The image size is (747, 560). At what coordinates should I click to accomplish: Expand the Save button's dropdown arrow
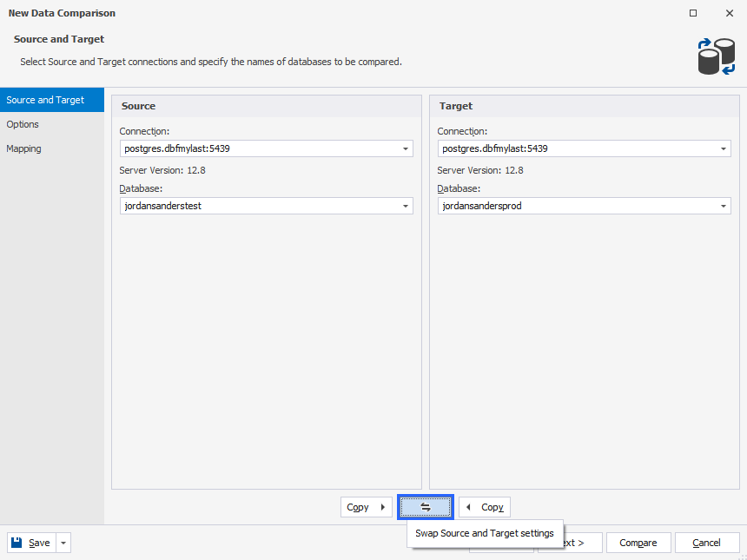click(62, 542)
